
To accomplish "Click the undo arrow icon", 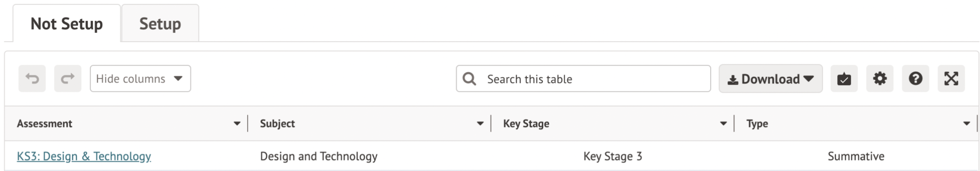I will coord(32,79).
